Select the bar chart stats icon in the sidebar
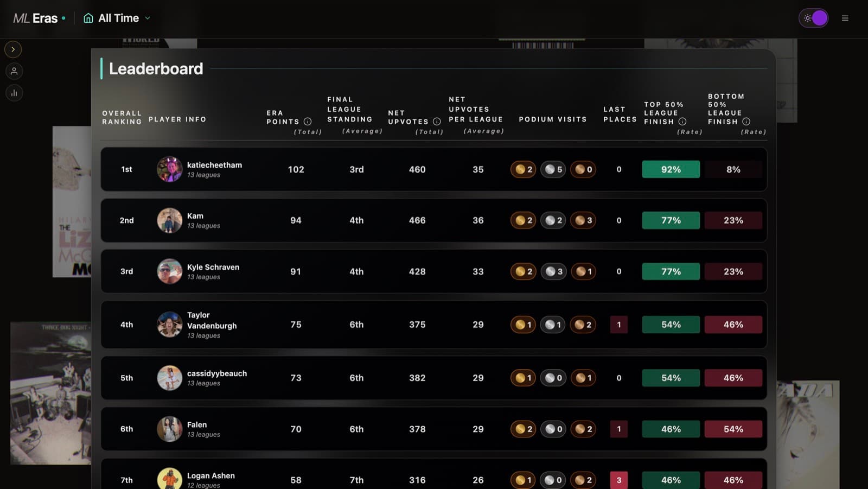868x489 pixels. coord(14,93)
